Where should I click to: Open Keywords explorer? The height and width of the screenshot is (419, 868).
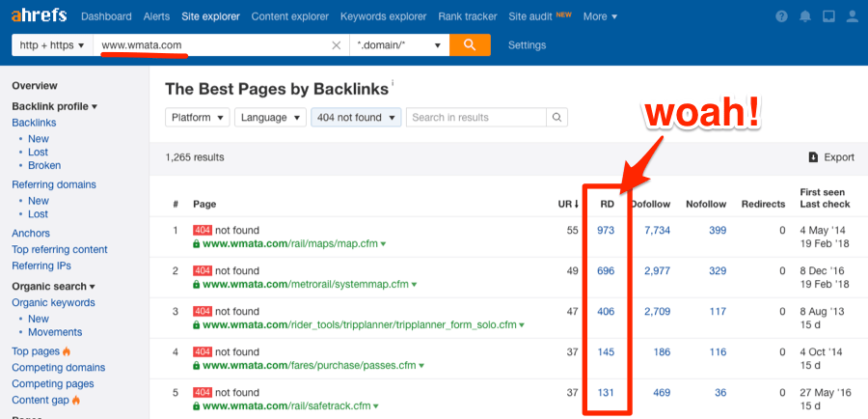pos(384,16)
